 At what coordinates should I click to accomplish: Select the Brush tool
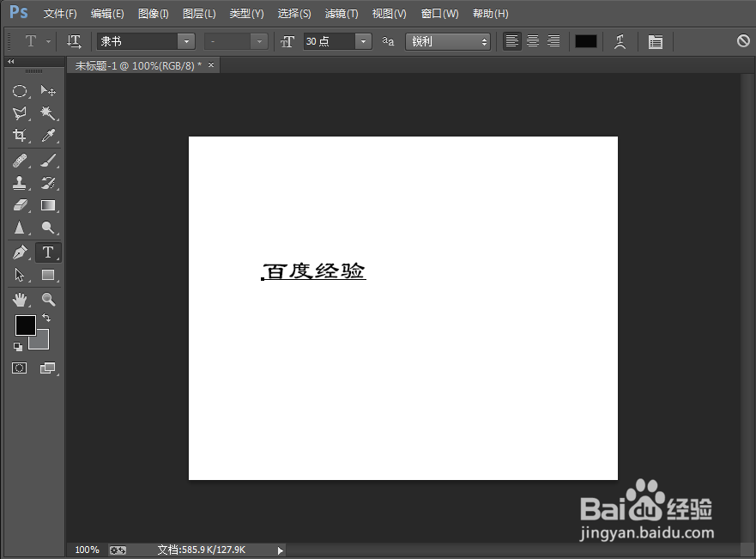coord(48,160)
